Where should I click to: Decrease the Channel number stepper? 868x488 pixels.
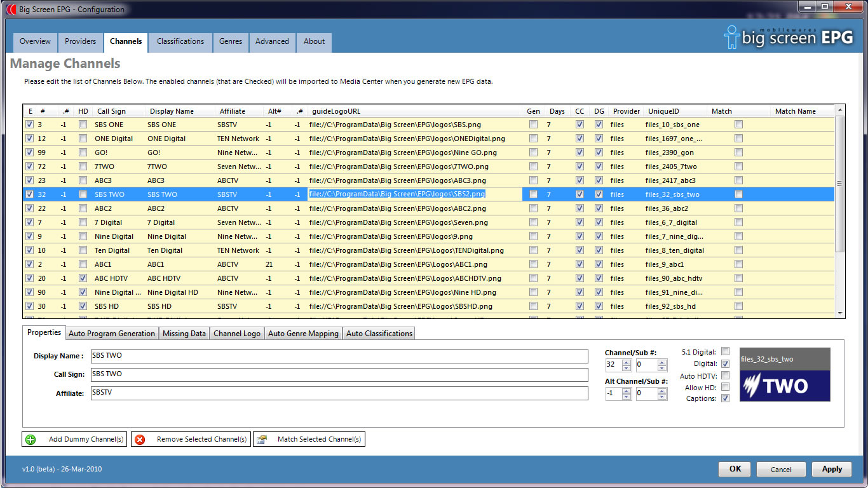coord(626,368)
